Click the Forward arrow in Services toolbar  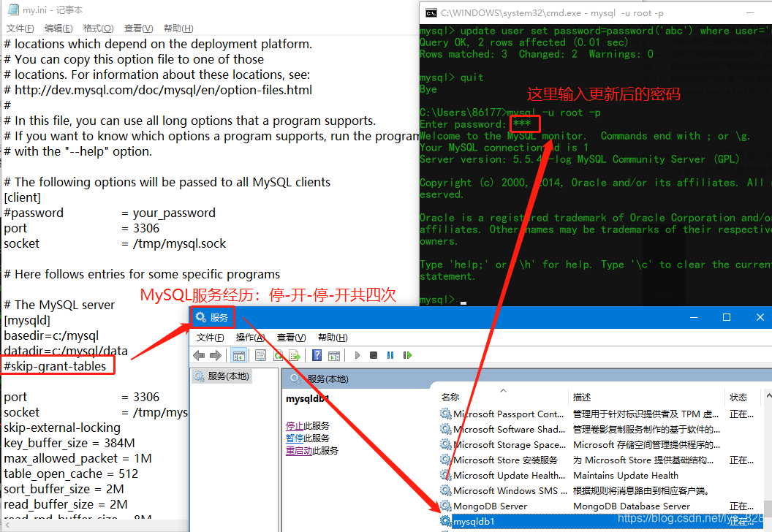216,355
